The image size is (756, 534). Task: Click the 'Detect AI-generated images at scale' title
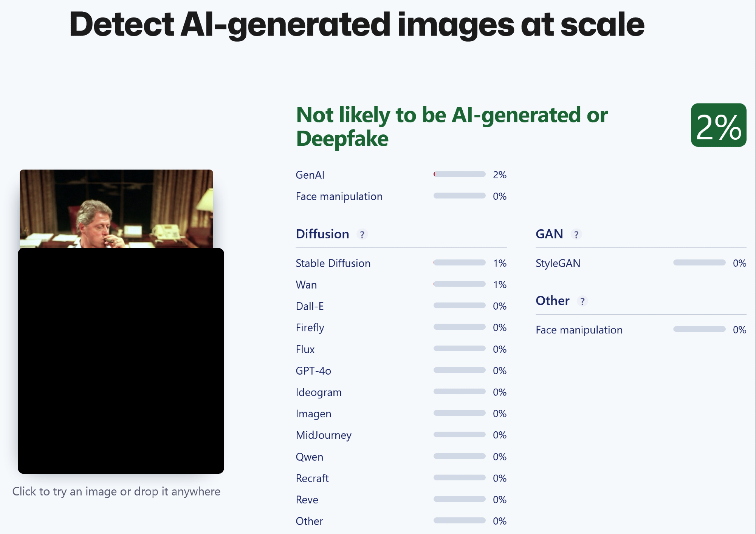(x=357, y=25)
